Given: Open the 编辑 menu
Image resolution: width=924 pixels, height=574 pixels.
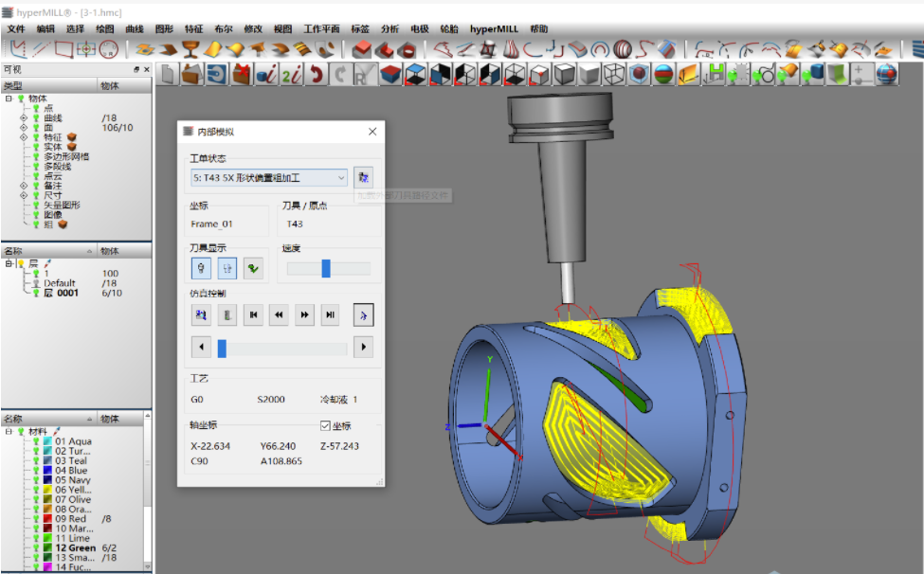Looking at the screenshot, I should (45, 28).
